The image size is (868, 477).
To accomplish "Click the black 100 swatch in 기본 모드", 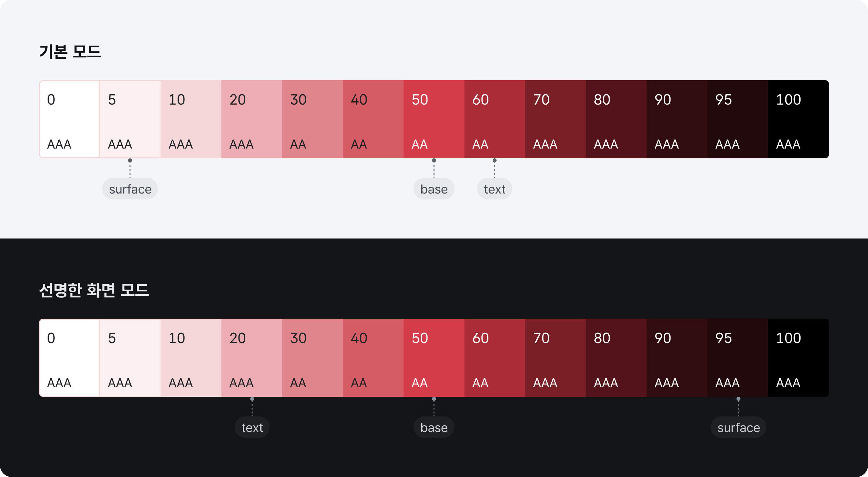I will coord(798,119).
